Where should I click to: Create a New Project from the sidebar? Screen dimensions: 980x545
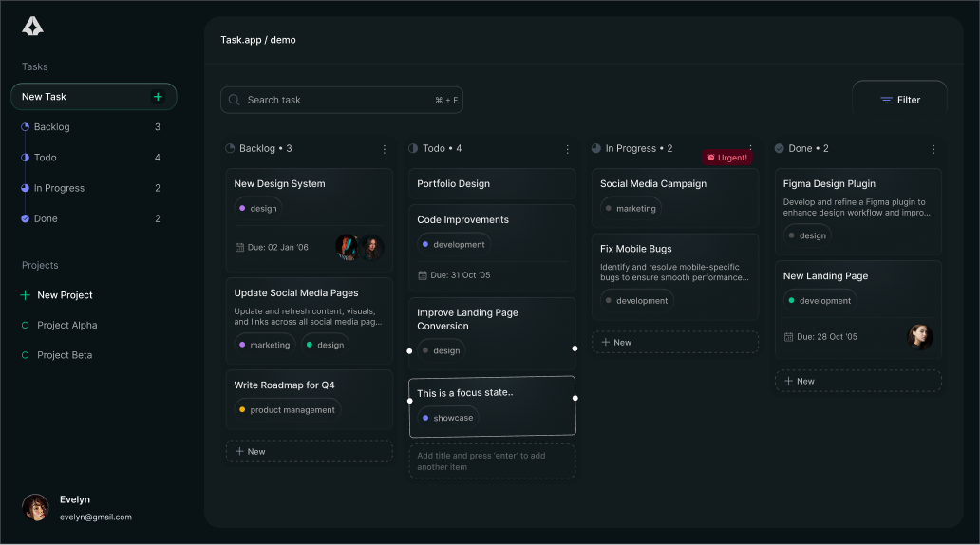(65, 295)
